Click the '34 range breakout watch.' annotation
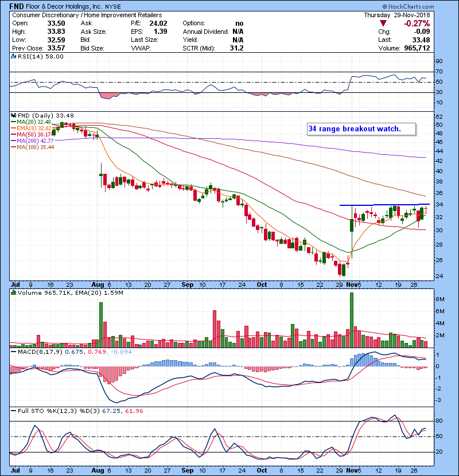The height and width of the screenshot is (476, 459). point(361,129)
